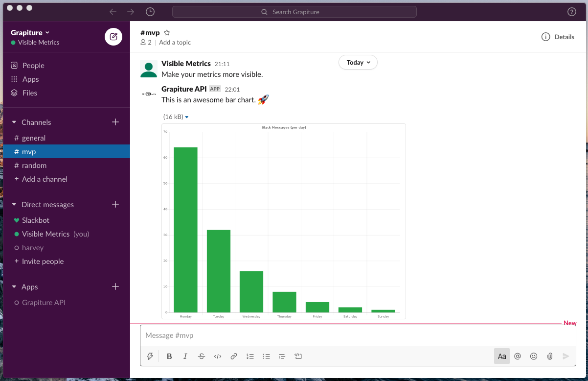The image size is (588, 381).
Task: Open the Grapiture workspace menu
Action: point(30,32)
